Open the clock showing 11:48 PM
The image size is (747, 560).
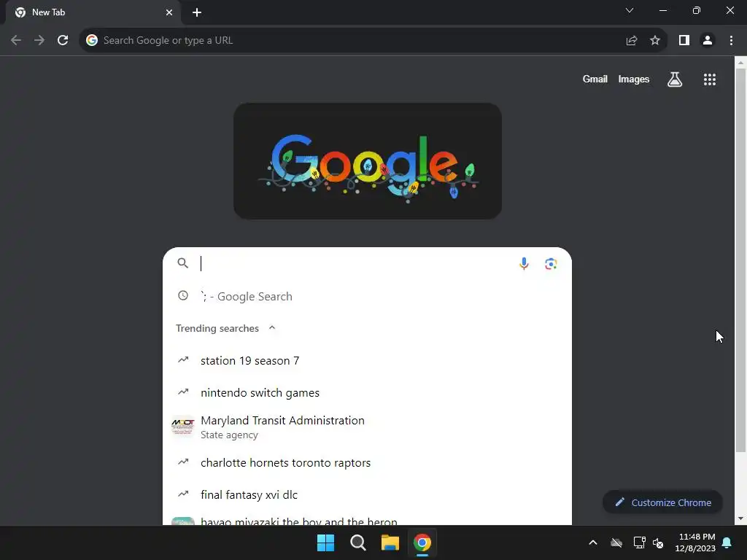695,542
